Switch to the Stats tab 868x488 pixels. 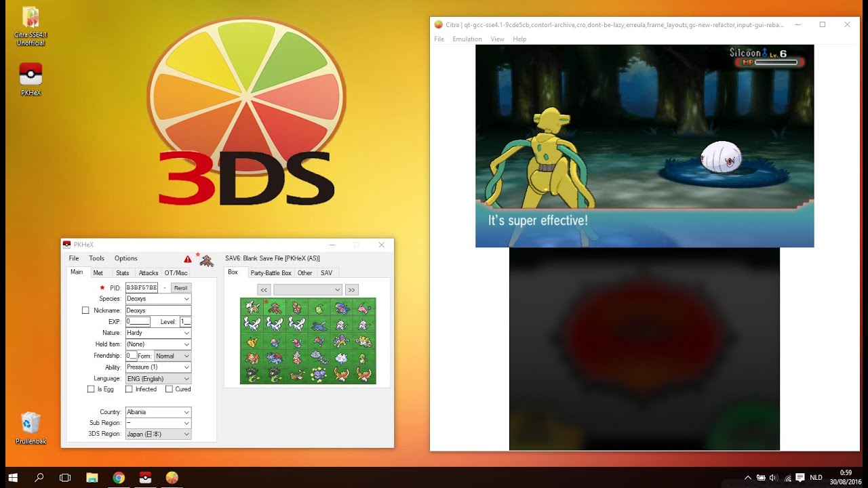(122, 273)
